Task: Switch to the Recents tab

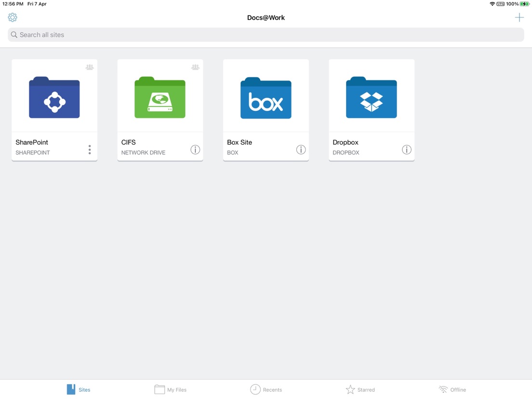Action: pos(266,389)
